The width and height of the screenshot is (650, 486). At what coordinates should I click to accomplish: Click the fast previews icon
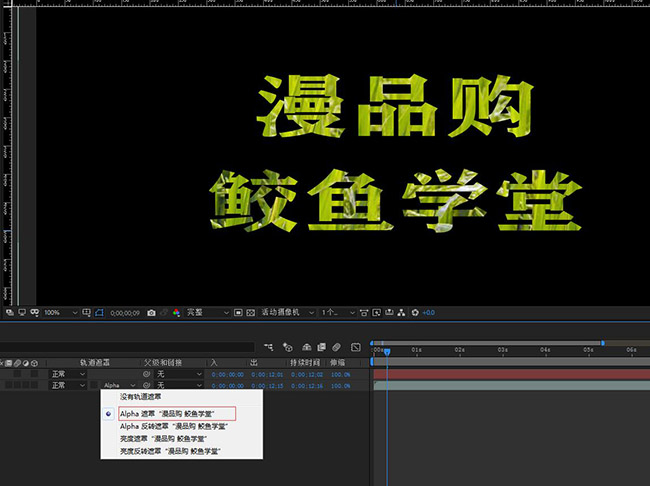pos(376,313)
